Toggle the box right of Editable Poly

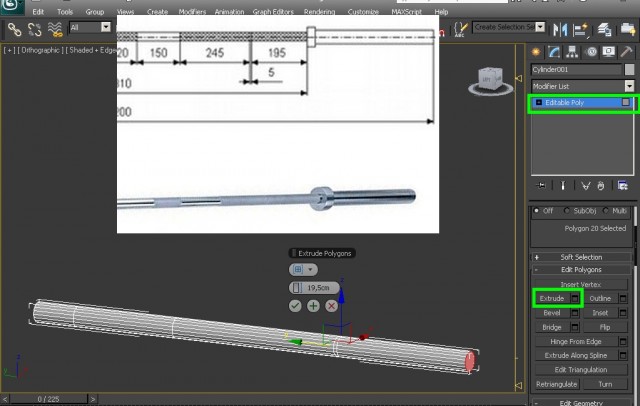(625, 102)
